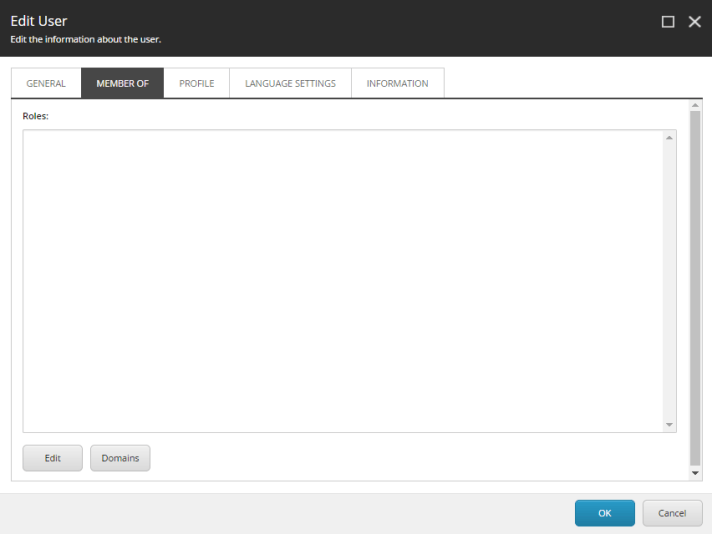
Task: Open the Profile tab
Action: 197,83
